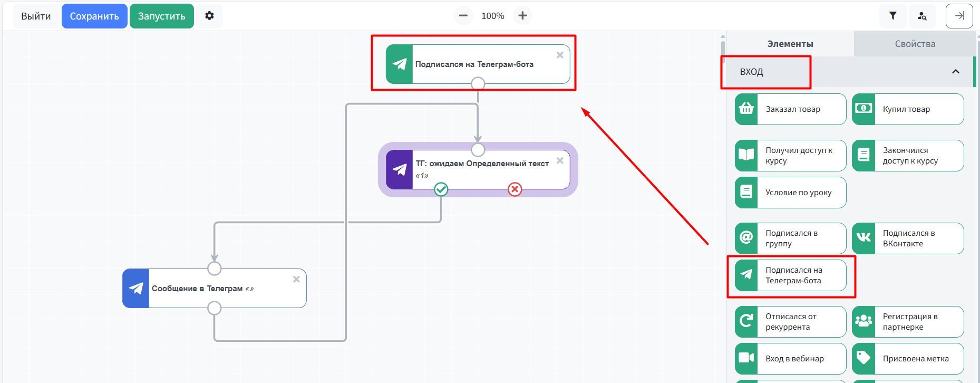Click the money icon of Купил товар
This screenshot has height=383, width=980.
click(863, 108)
